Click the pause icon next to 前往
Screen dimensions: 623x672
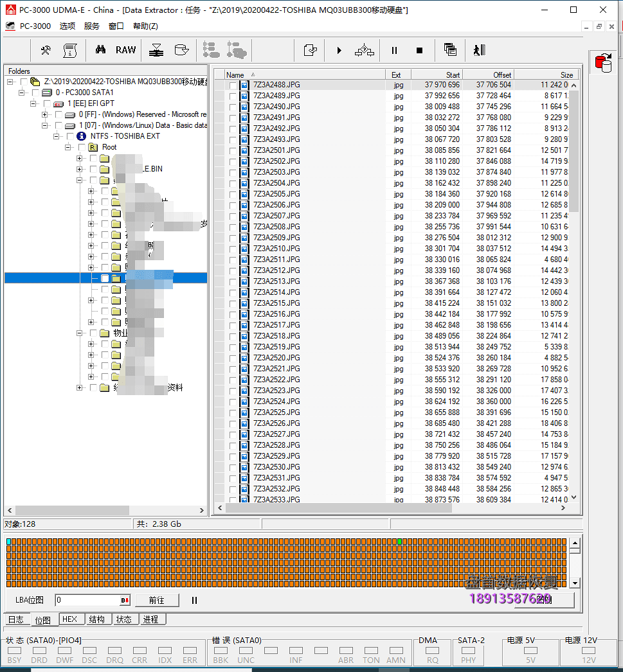[194, 601]
